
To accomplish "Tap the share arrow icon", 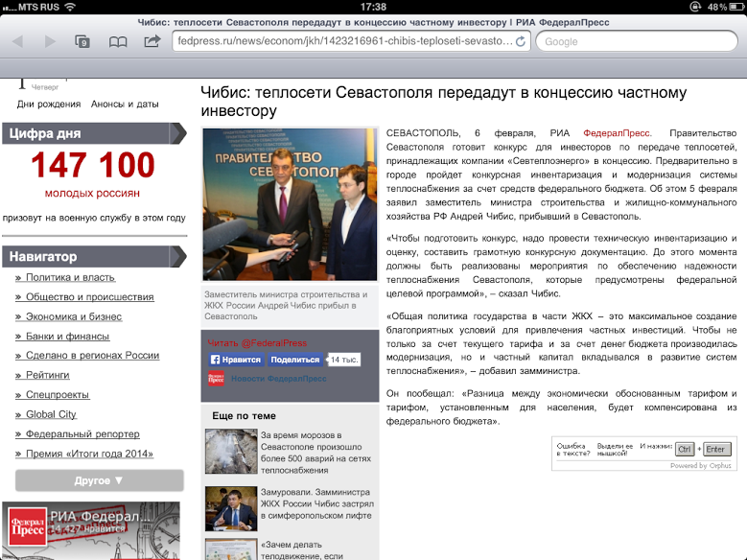I will click(x=152, y=41).
